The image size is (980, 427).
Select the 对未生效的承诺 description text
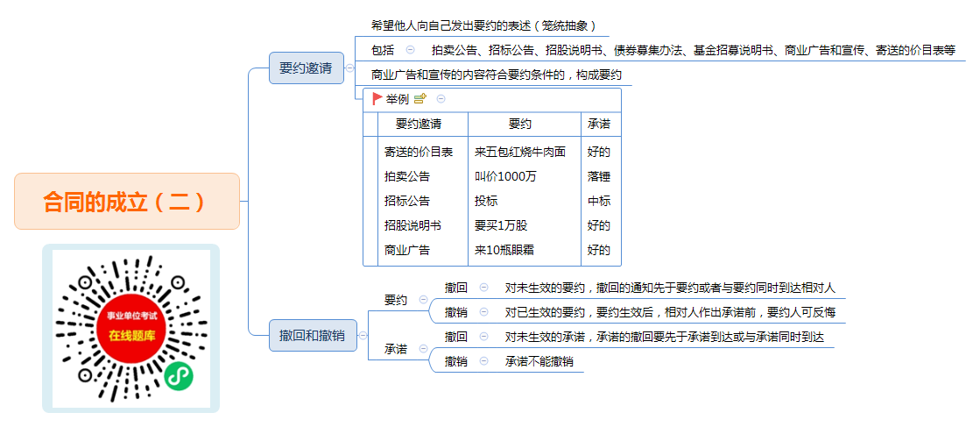(665, 336)
